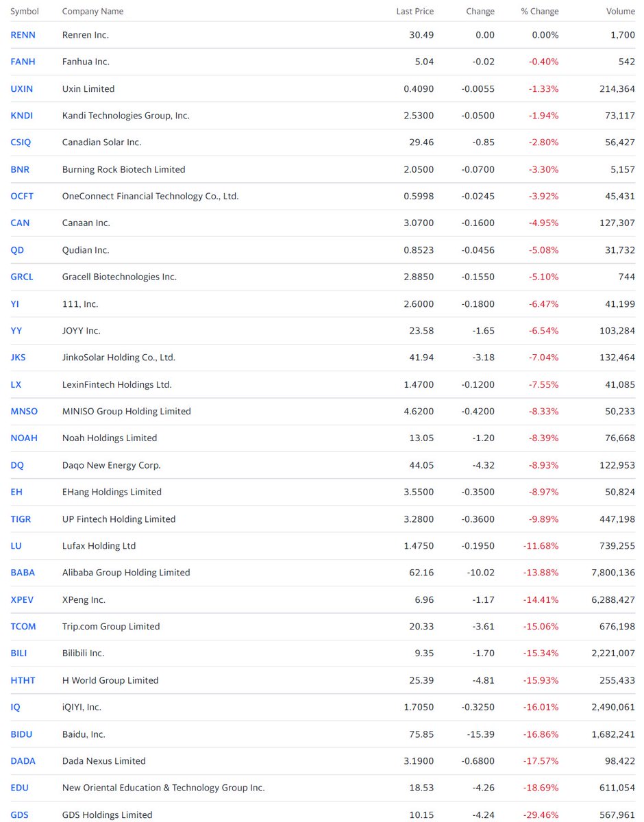Open the EH ticker symbol link

pos(16,492)
